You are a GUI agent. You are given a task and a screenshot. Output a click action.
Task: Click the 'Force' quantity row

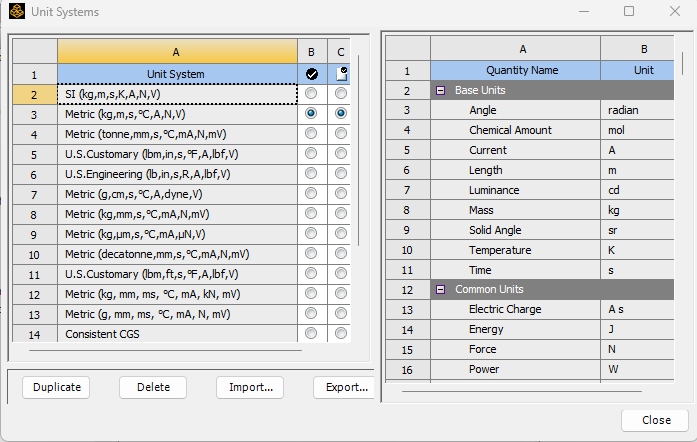(x=516, y=350)
